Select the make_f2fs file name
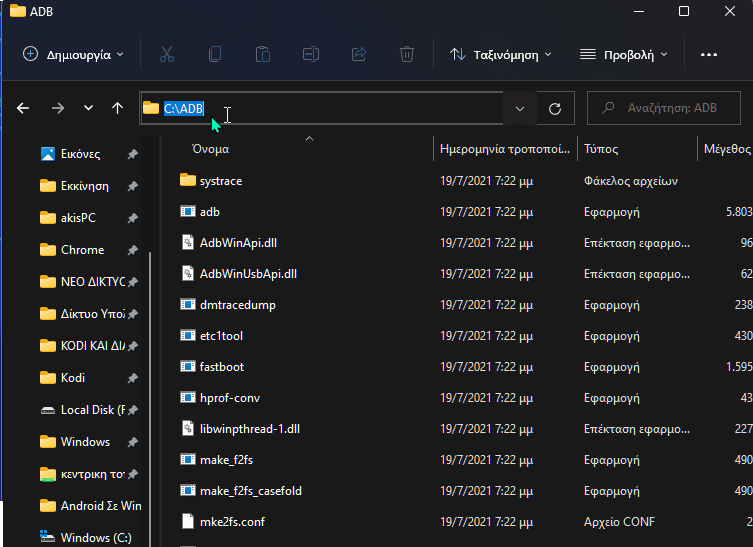 pyautogui.click(x=226, y=460)
